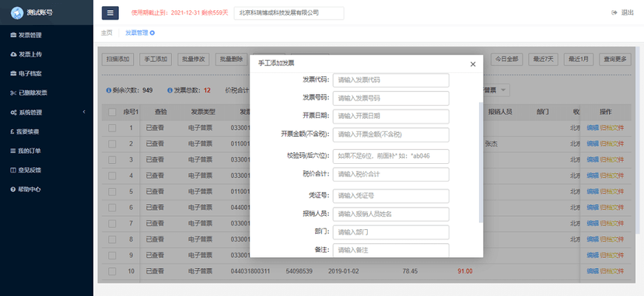Tick the checkbox for row 9
The height and width of the screenshot is (296, 644).
(112, 255)
